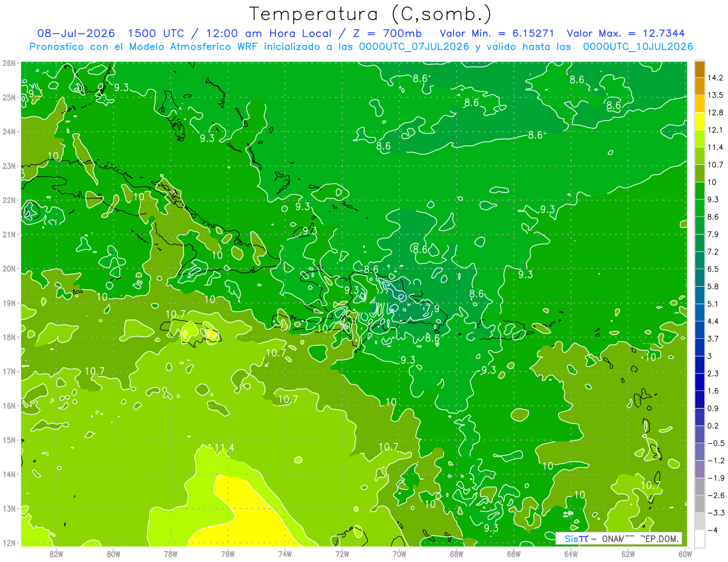Image resolution: width=728 pixels, height=562 pixels.
Task: Click the '78W' longitude axis label
Action: (x=170, y=554)
